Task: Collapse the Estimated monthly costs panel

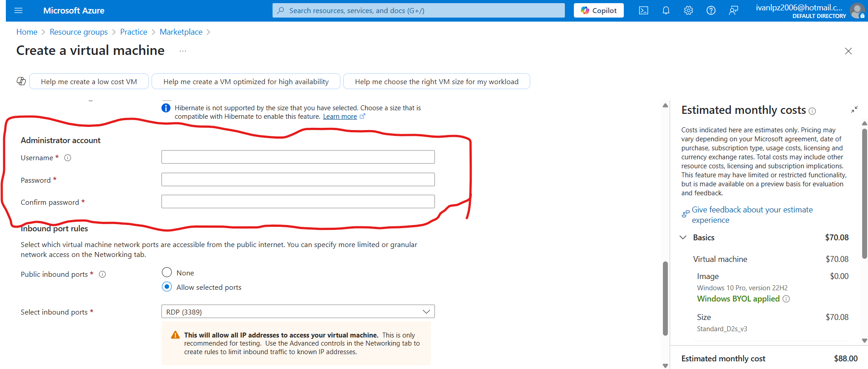Action: click(855, 110)
